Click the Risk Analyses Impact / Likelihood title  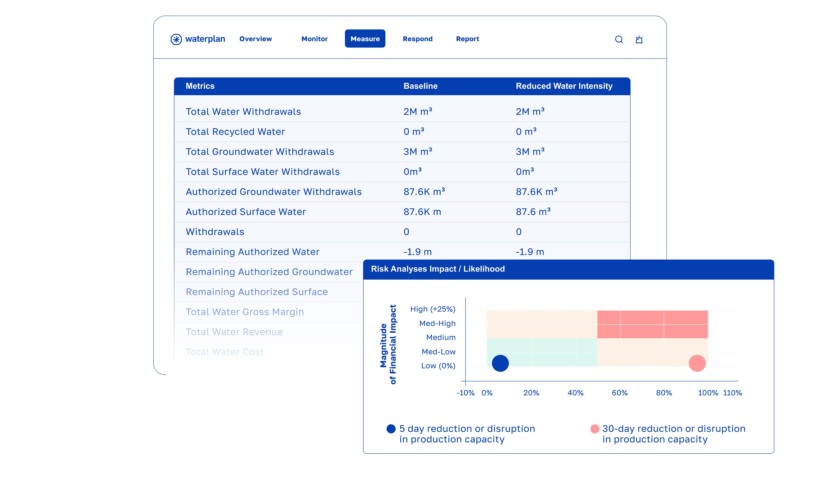pyautogui.click(x=438, y=269)
